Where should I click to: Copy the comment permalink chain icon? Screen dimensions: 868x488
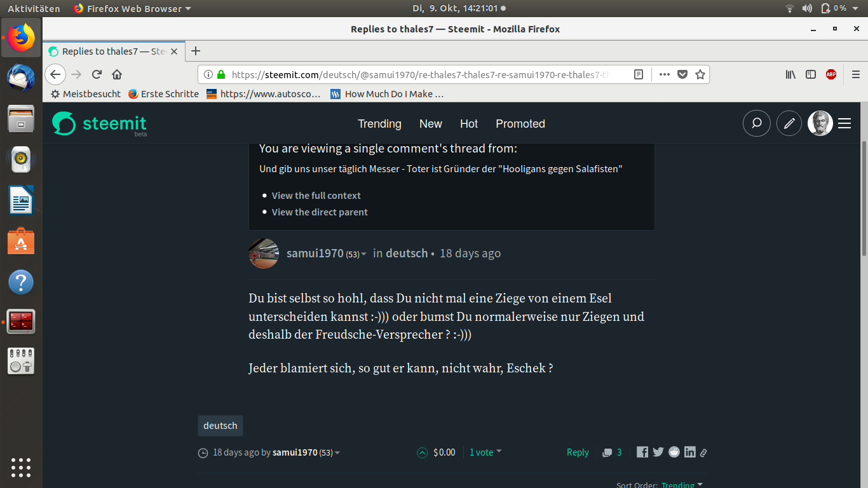703,453
